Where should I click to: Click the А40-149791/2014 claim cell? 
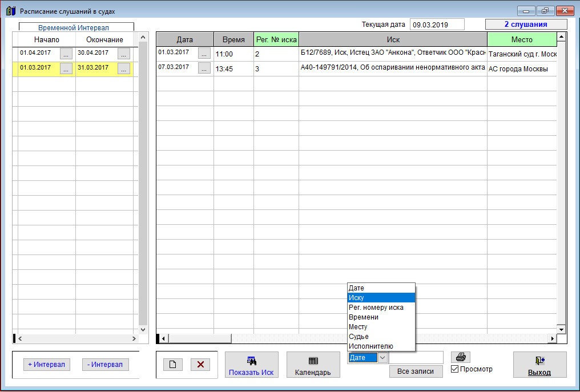point(393,69)
